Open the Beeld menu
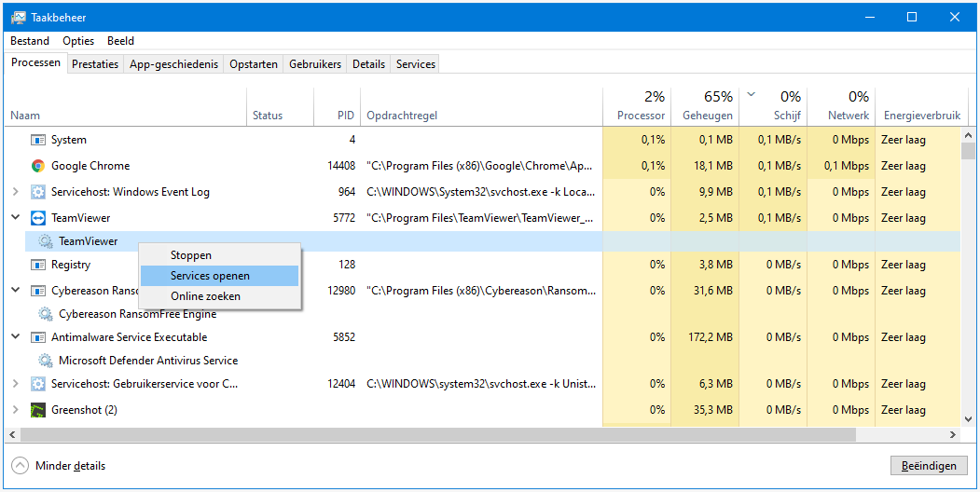The height and width of the screenshot is (492, 980). point(120,41)
